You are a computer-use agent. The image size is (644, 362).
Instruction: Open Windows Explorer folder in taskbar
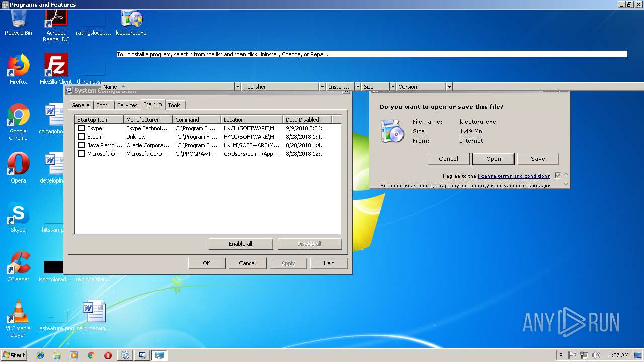57,355
